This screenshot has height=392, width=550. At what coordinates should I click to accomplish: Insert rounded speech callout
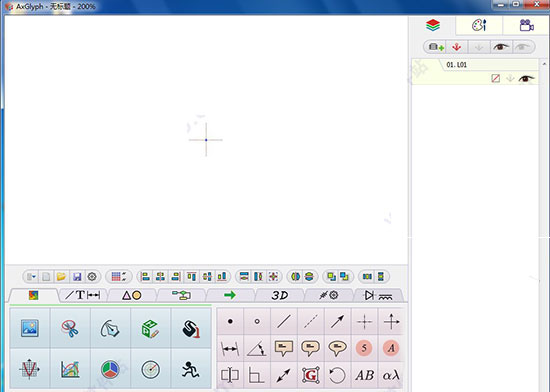click(311, 348)
